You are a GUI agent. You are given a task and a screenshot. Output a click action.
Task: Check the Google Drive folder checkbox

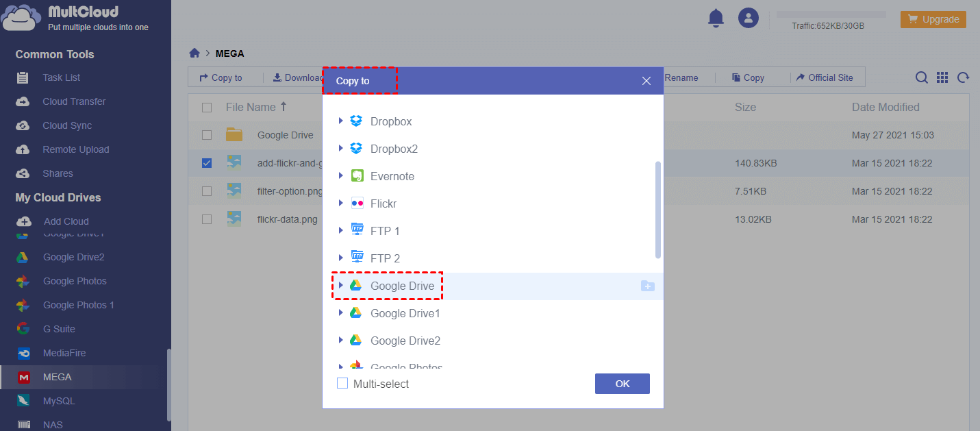[207, 135]
